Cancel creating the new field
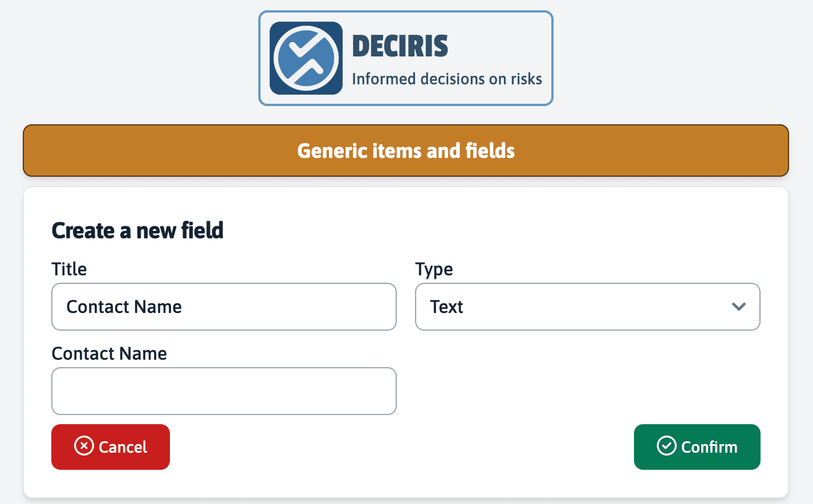This screenshot has width=813, height=504. (x=110, y=446)
